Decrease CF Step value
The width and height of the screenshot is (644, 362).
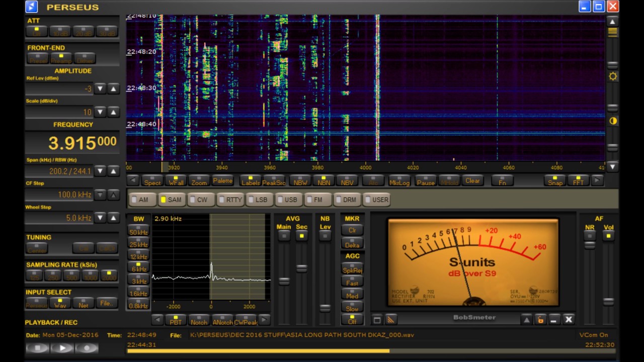pyautogui.click(x=100, y=195)
